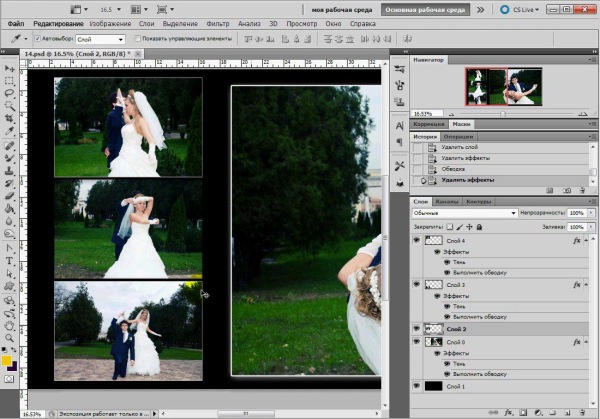Open the Слой auto-select dropdown
600x419 pixels.
tap(100, 39)
